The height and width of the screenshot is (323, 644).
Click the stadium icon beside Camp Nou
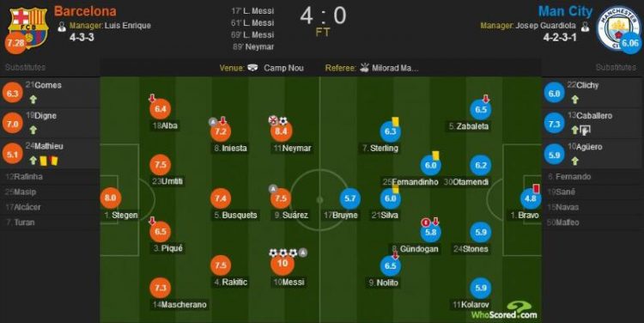click(x=252, y=67)
